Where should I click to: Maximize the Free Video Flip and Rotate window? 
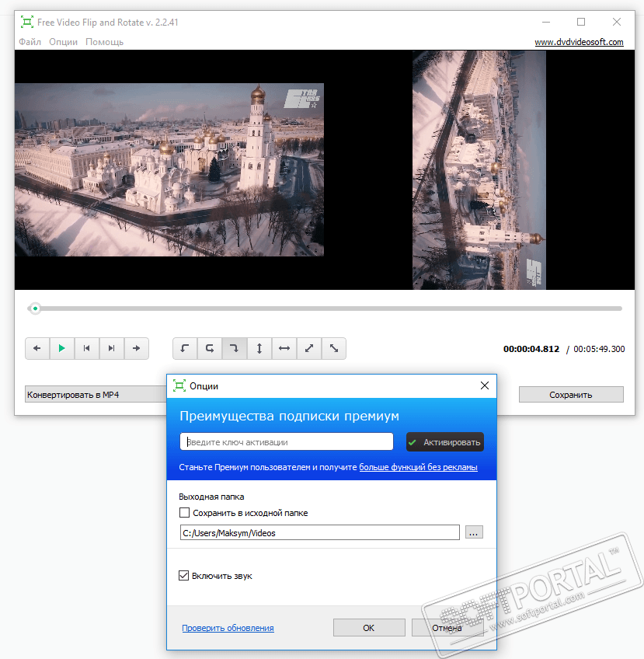[x=581, y=22]
